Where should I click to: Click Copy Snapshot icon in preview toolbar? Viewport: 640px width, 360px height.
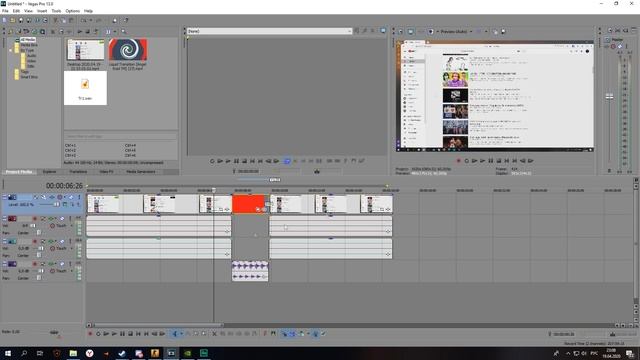click(x=496, y=31)
